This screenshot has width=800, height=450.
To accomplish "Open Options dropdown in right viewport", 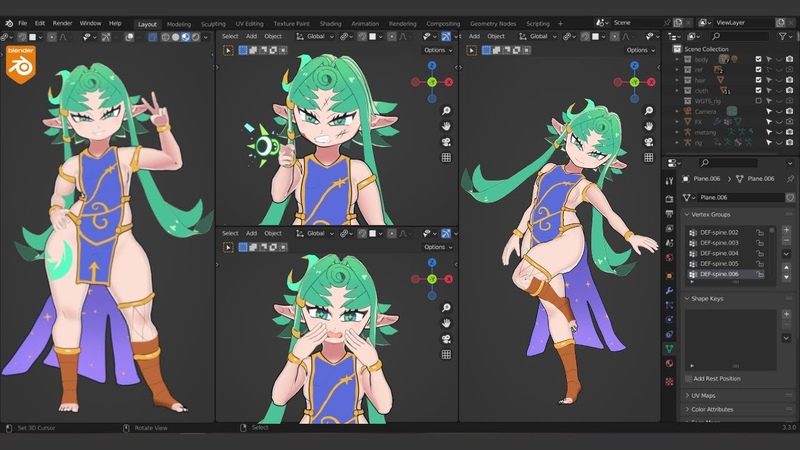I will click(x=640, y=50).
